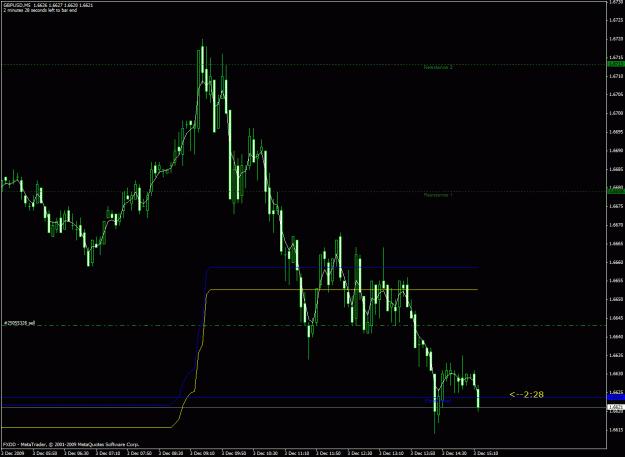Click the '3 Dec 15:10' time axis label
This screenshot has width=625, height=457.
pos(486,453)
